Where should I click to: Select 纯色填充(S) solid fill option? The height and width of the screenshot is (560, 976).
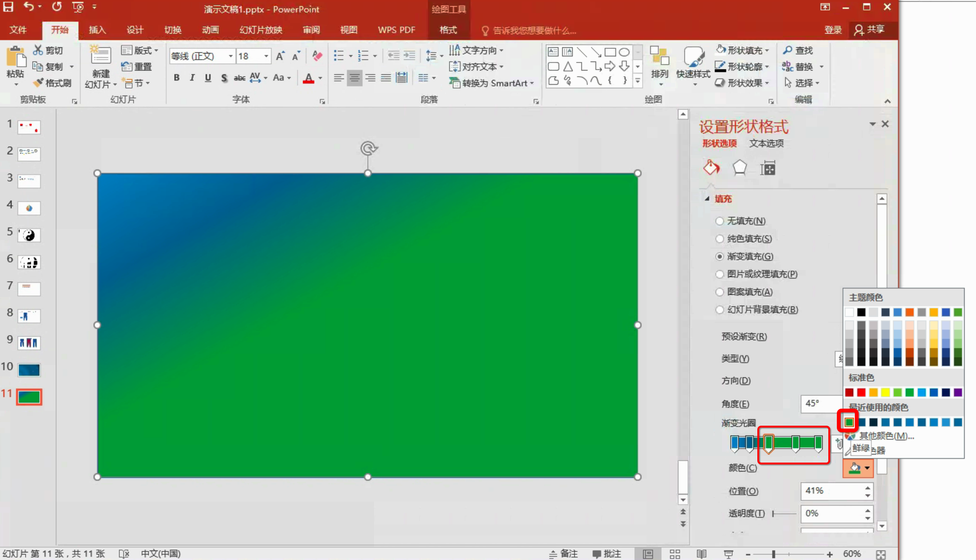tap(744, 238)
